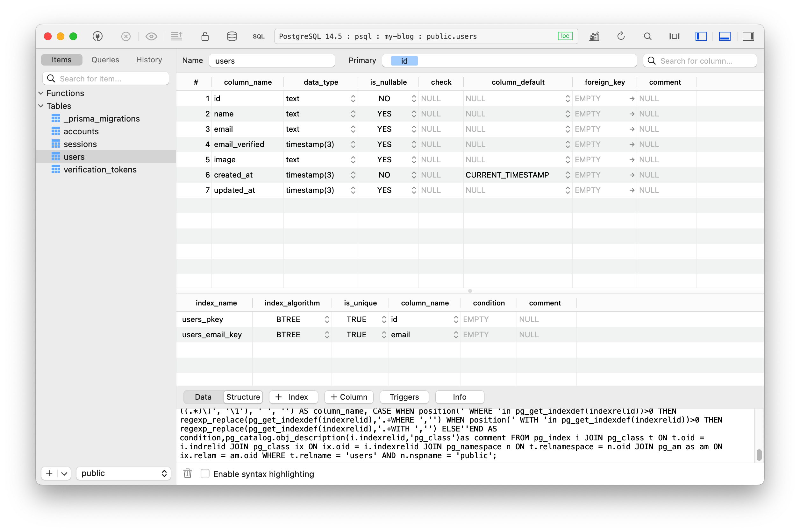Click the metrics chart icon
This screenshot has width=800, height=532.
[x=594, y=36]
